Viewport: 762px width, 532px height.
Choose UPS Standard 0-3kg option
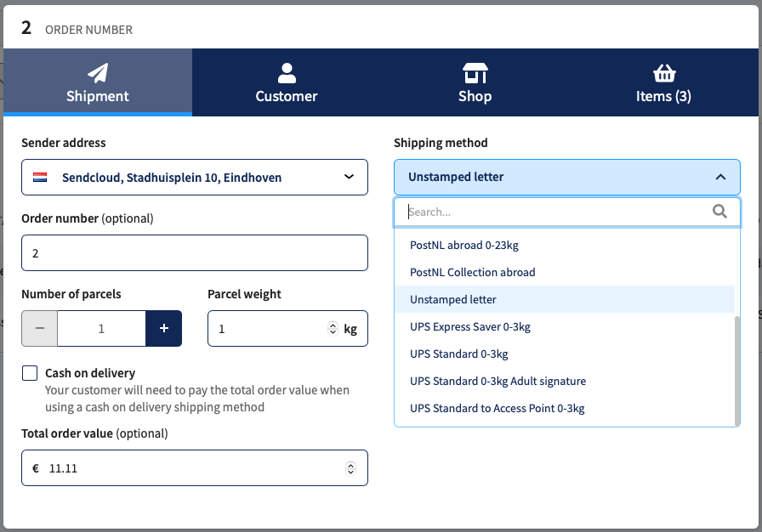[x=565, y=354]
